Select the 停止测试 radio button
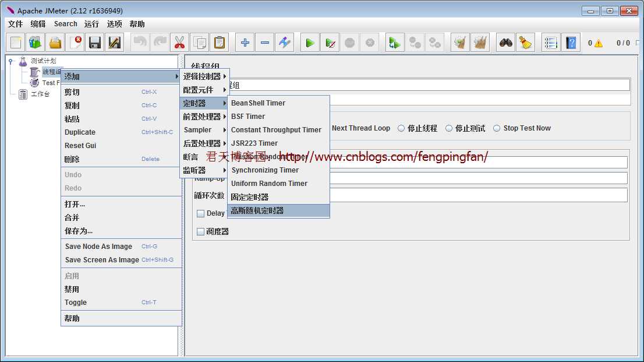This screenshot has width=644, height=362. pyautogui.click(x=449, y=128)
